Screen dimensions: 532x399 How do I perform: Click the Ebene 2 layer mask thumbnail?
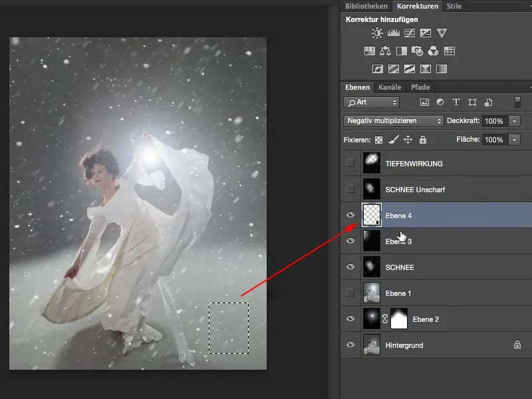[399, 319]
